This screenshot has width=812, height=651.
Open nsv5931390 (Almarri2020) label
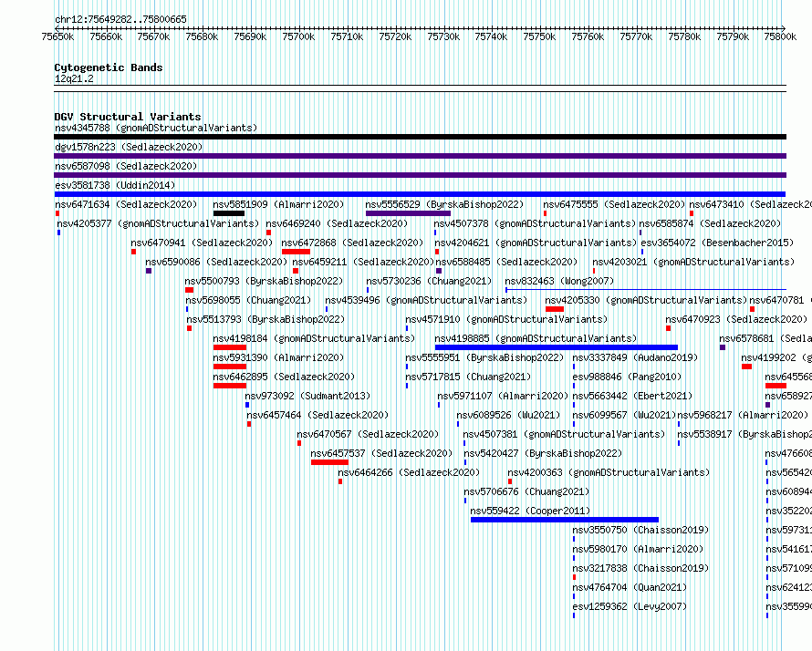(x=278, y=357)
